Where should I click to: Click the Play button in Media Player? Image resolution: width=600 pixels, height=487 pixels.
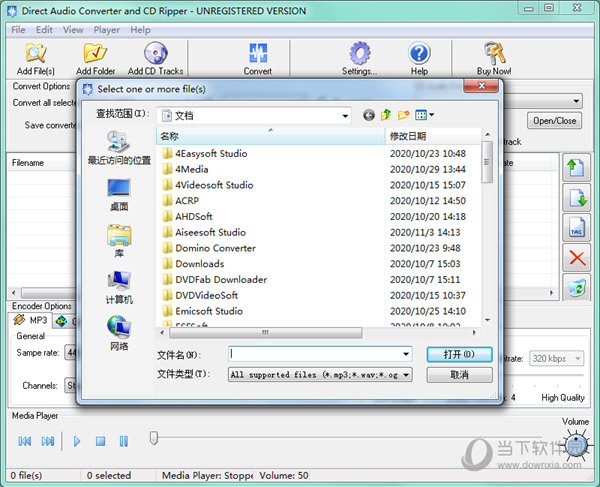77,441
